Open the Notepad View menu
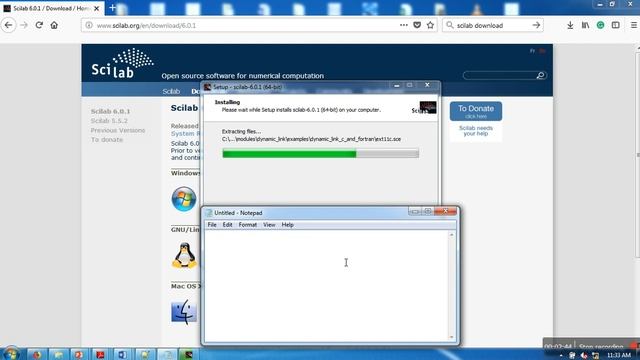640x360 pixels. (269, 225)
